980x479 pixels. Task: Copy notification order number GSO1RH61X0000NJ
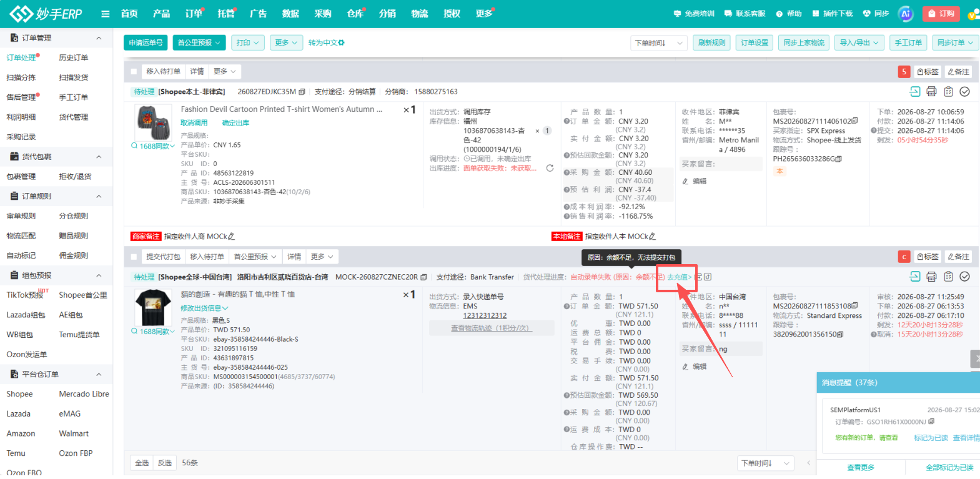[931, 422]
